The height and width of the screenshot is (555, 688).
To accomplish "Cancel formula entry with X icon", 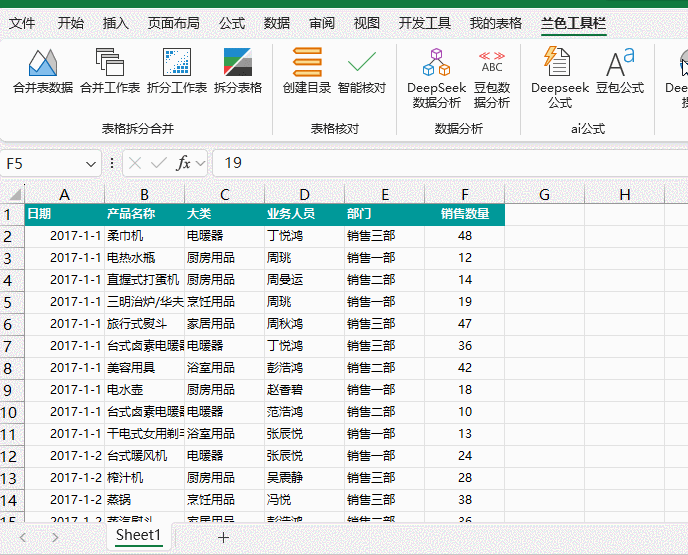I will click(135, 163).
